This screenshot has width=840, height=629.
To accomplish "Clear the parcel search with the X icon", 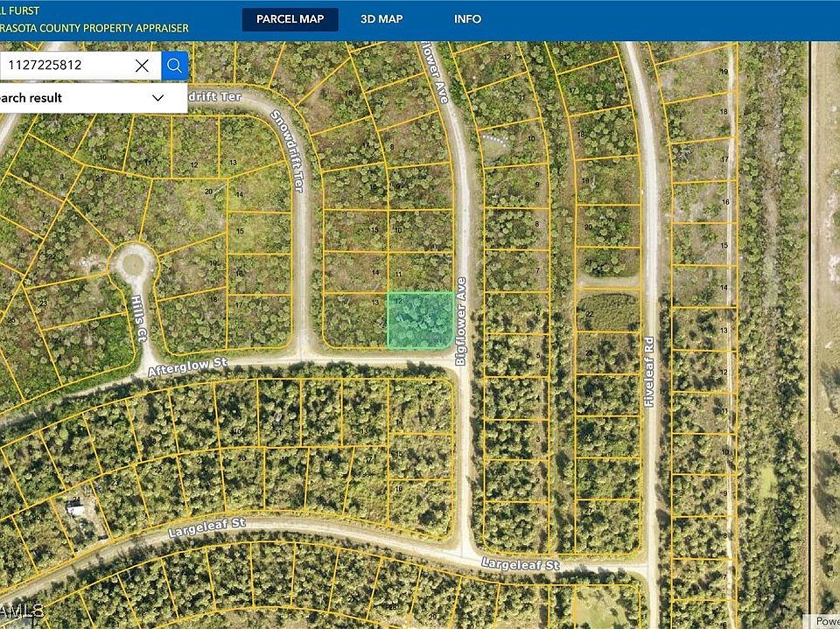I will tap(142, 65).
